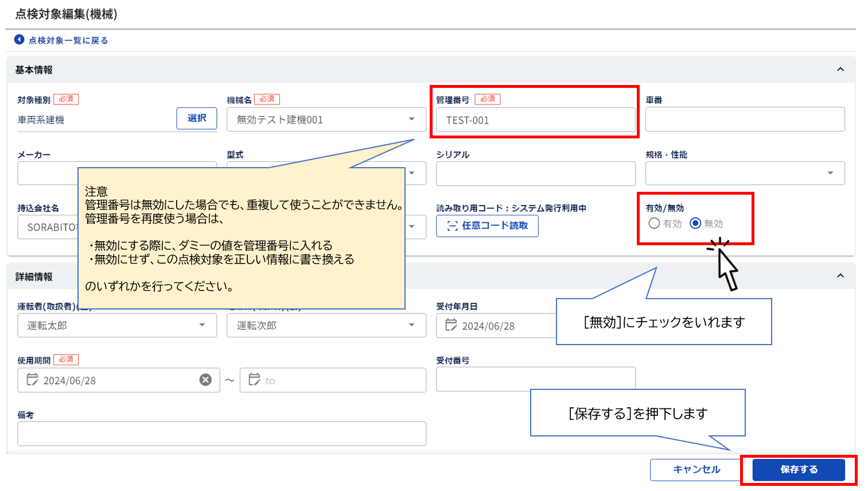Viewport: 868px width, 491px height.
Task: Click the clear icon in 使用期間 start date
Action: pyautogui.click(x=205, y=380)
